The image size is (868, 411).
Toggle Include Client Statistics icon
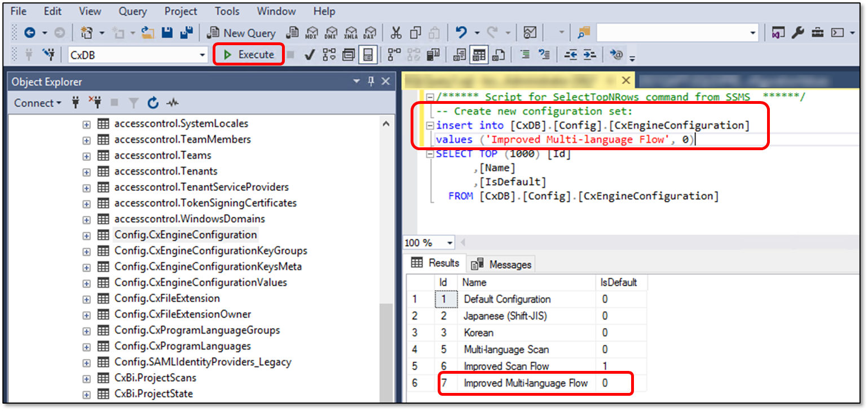tap(433, 55)
